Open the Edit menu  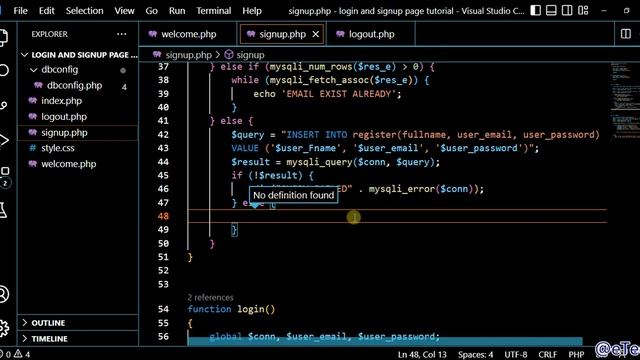tap(47, 11)
